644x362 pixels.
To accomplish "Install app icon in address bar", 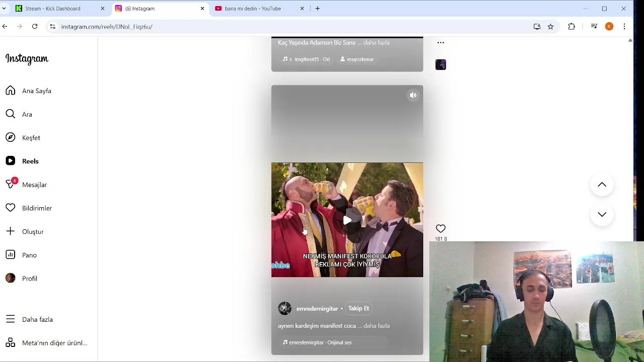I will tap(537, 27).
